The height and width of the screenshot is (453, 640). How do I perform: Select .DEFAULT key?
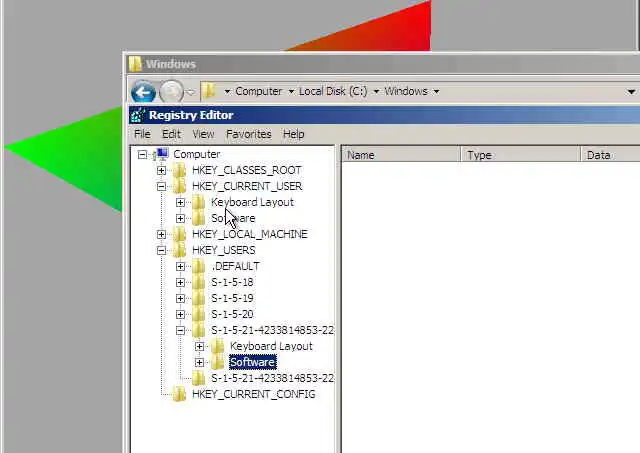[x=236, y=266]
